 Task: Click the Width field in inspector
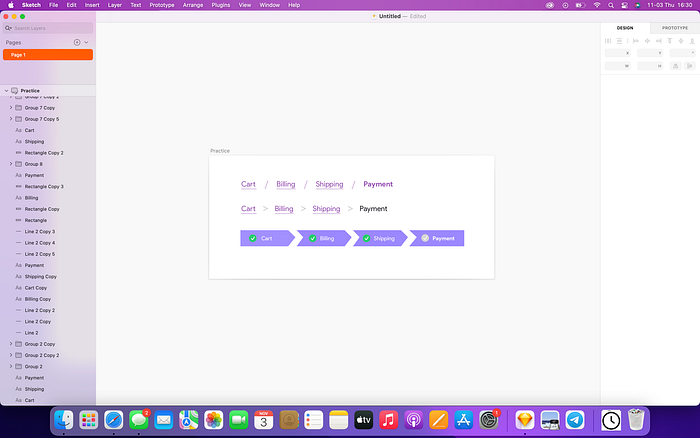point(617,66)
